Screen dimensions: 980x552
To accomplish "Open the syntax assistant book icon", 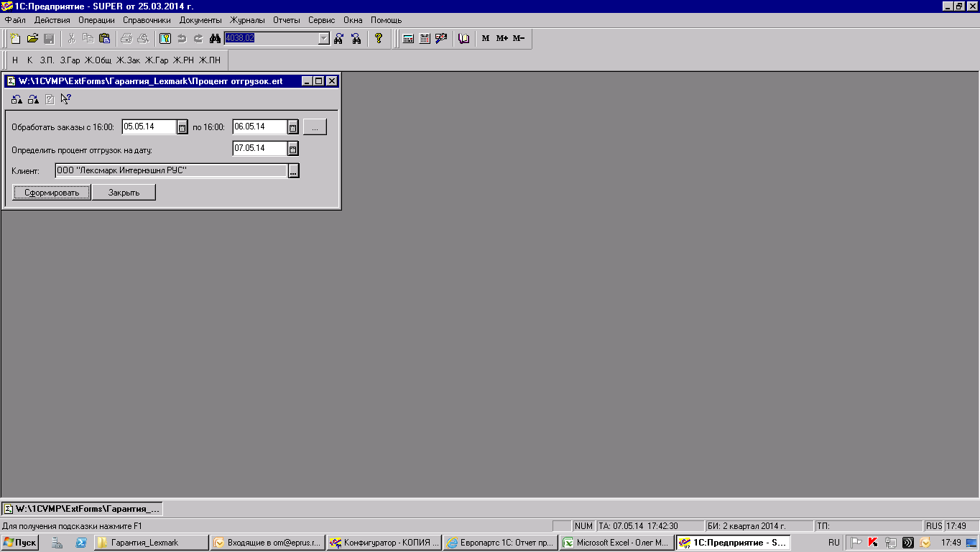I will click(463, 39).
